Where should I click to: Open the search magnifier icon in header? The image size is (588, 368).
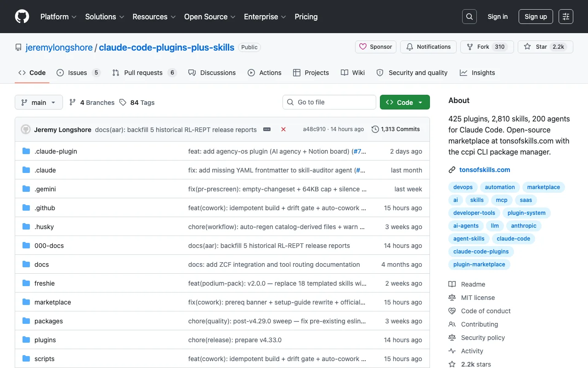[469, 17]
